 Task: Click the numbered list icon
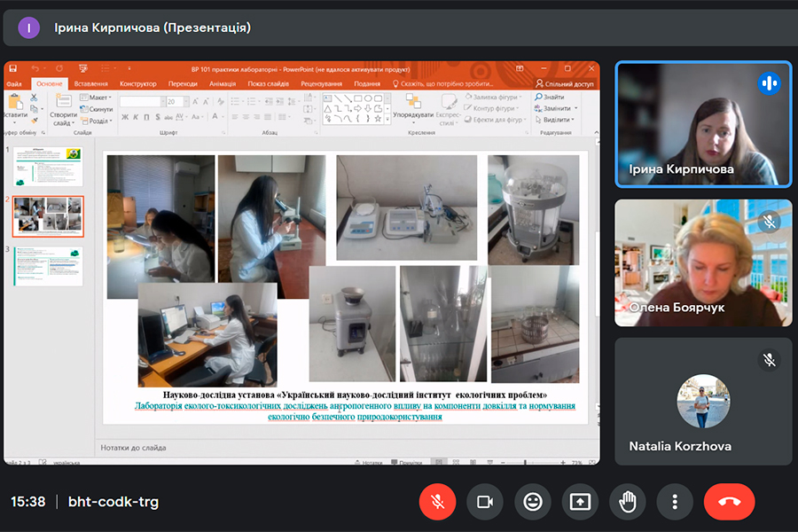click(252, 101)
